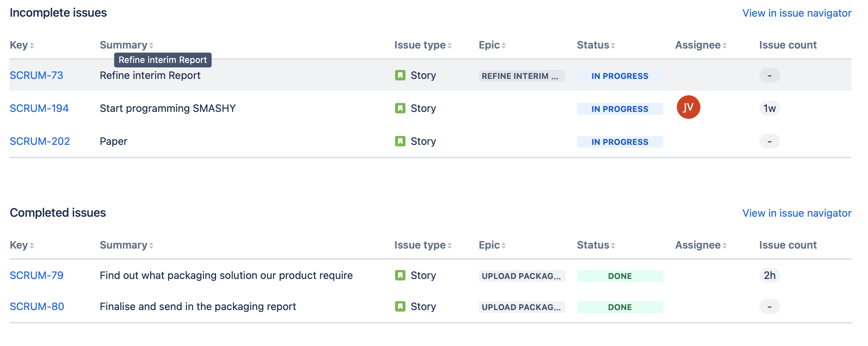Click the Story icon for SCRUM-194
The width and height of the screenshot is (868, 346).
(x=400, y=109)
